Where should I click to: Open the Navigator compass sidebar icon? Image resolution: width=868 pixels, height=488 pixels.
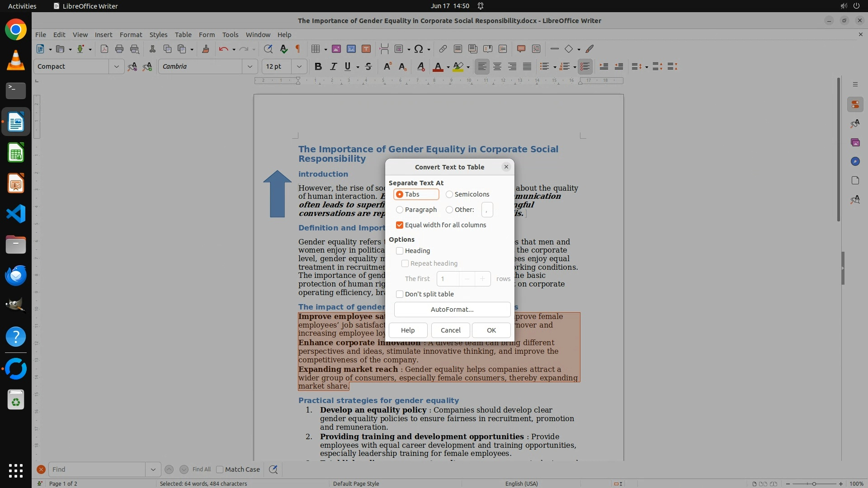click(855, 161)
